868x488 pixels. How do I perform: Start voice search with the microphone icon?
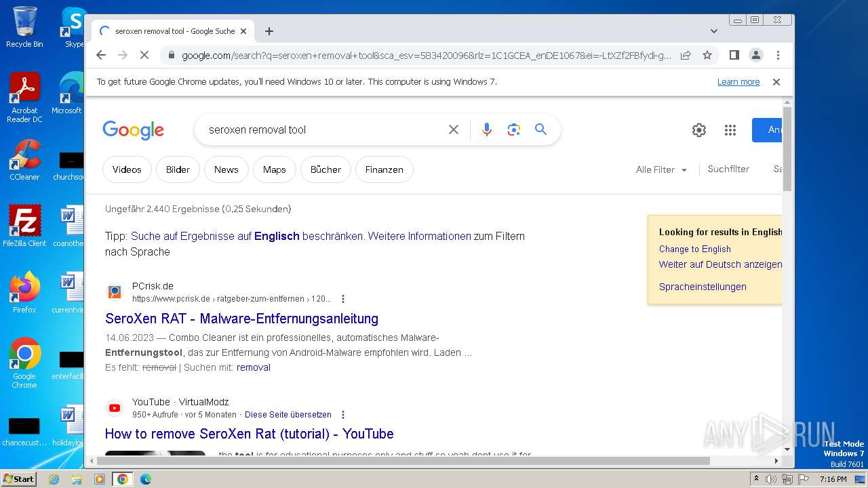486,129
